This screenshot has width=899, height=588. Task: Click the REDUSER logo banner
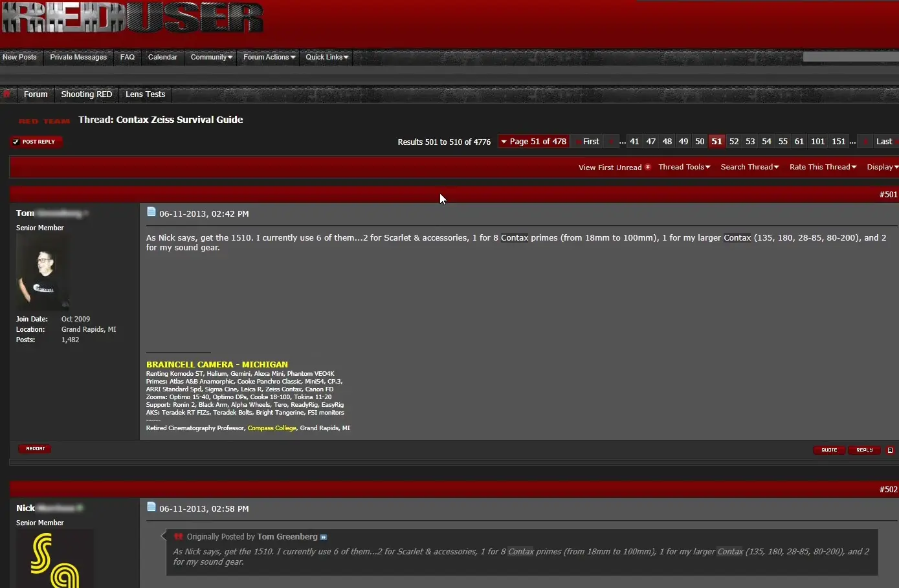(133, 18)
